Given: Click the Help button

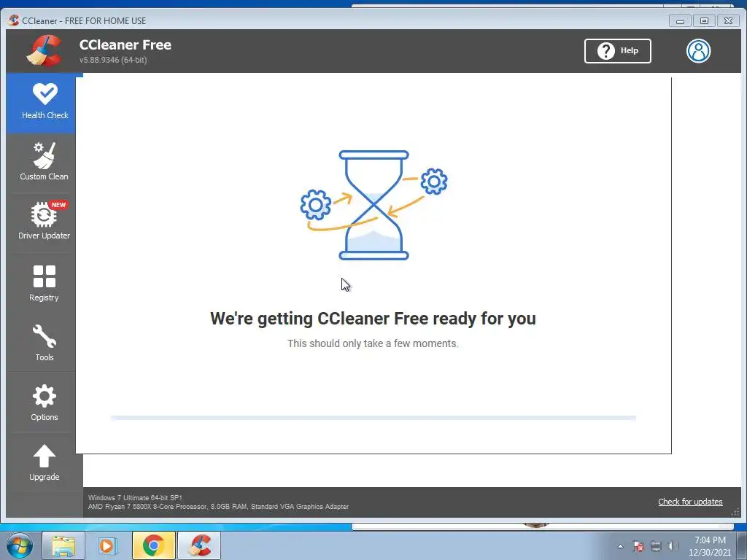Looking at the screenshot, I should coord(617,51).
